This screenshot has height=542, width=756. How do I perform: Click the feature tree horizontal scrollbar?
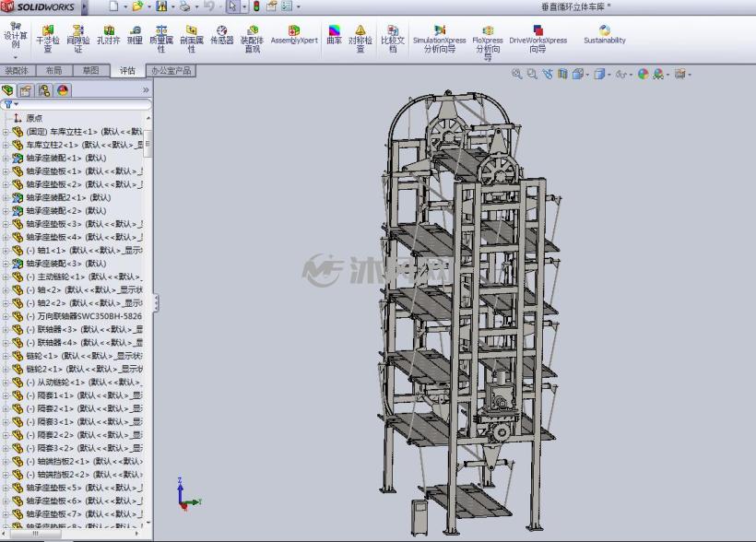tap(36, 534)
